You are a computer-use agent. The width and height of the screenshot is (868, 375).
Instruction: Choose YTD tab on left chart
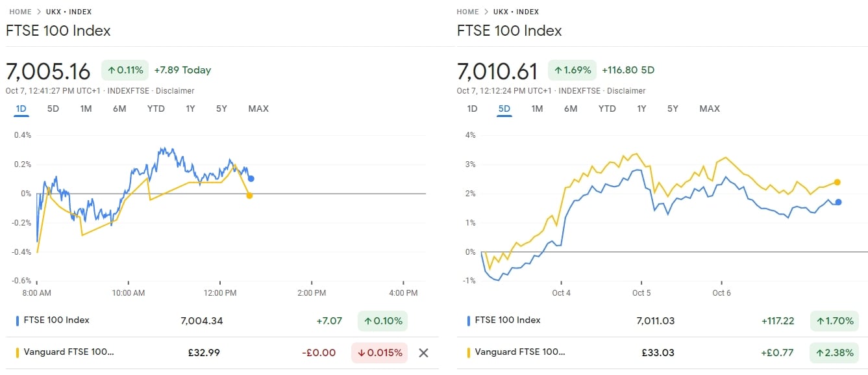pyautogui.click(x=156, y=109)
